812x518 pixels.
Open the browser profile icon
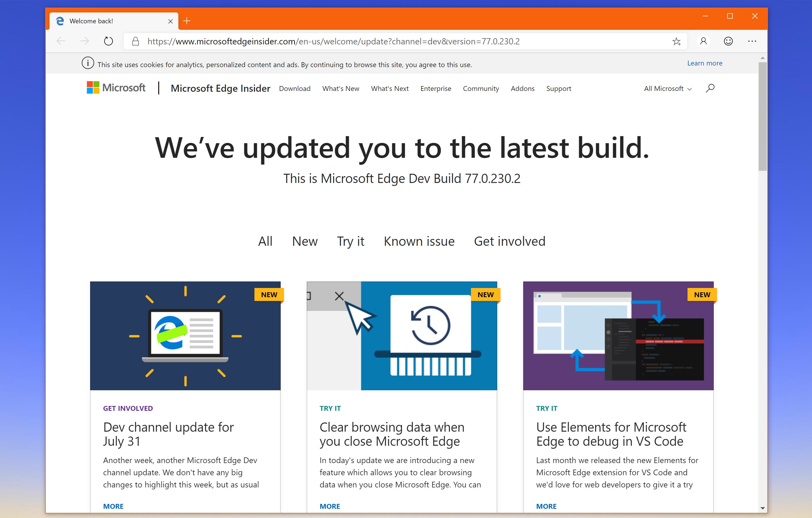pyautogui.click(x=703, y=41)
